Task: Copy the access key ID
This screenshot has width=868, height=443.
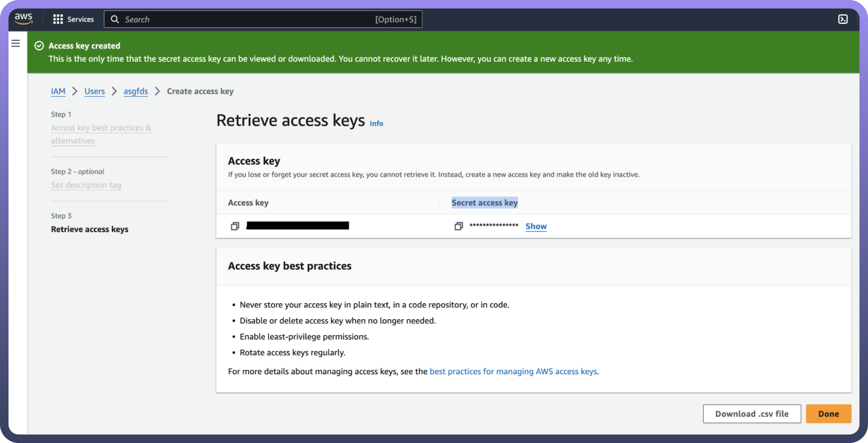Action: pyautogui.click(x=235, y=226)
